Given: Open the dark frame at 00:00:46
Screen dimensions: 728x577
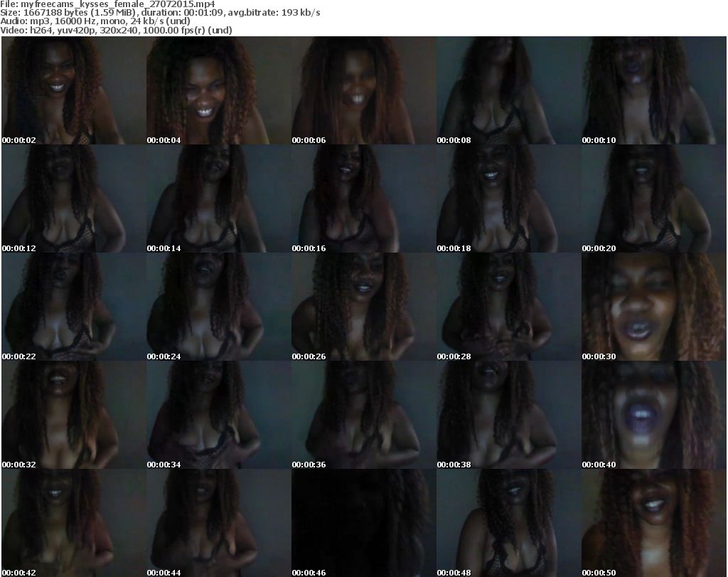Looking at the screenshot, I should click(363, 523).
